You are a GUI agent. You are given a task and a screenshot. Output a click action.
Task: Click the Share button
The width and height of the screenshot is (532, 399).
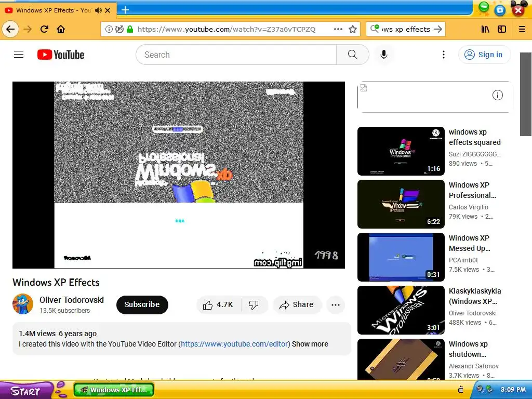[297, 304]
